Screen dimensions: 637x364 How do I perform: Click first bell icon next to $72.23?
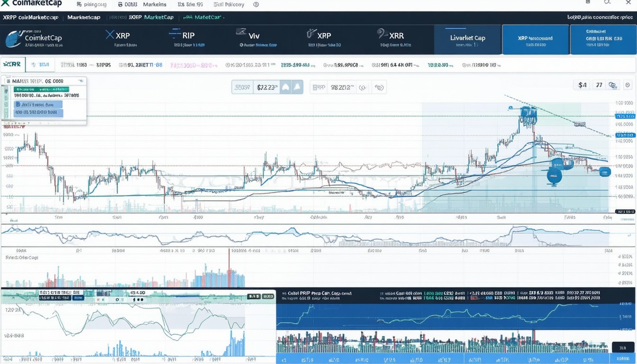pyautogui.click(x=285, y=87)
